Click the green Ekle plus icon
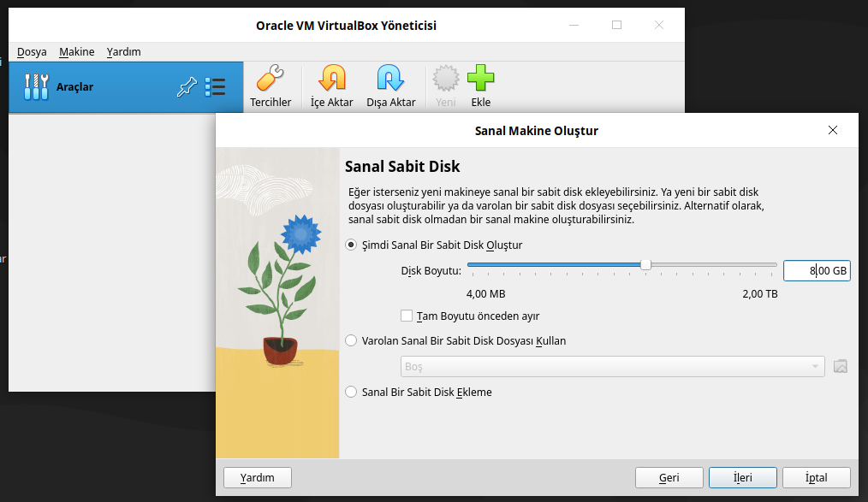Image resolution: width=868 pixels, height=502 pixels. coord(480,80)
